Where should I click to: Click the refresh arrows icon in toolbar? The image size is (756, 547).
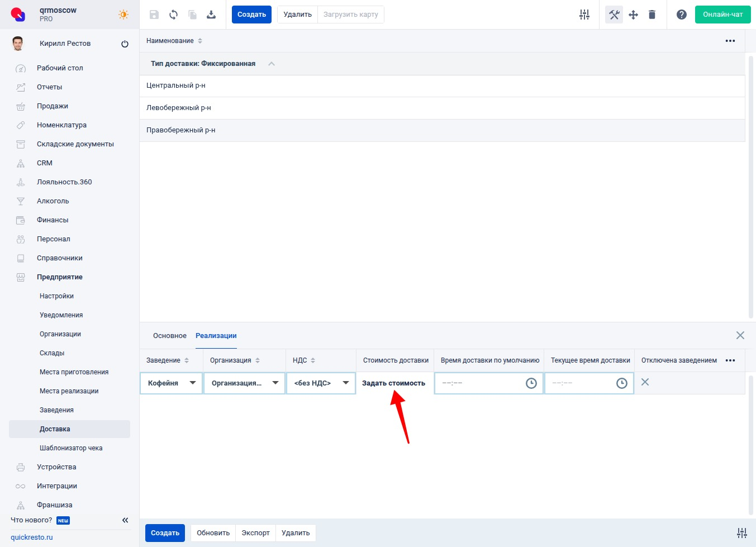173,15
